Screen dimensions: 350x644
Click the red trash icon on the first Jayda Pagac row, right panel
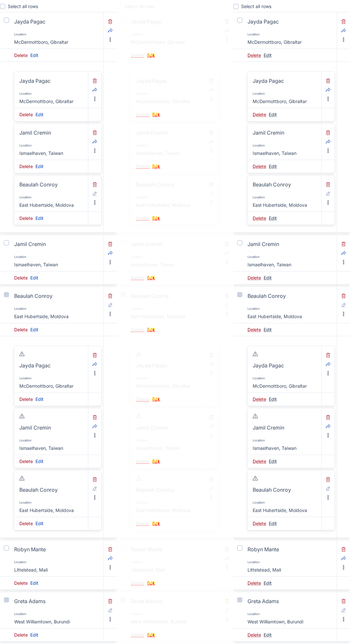[x=344, y=22]
